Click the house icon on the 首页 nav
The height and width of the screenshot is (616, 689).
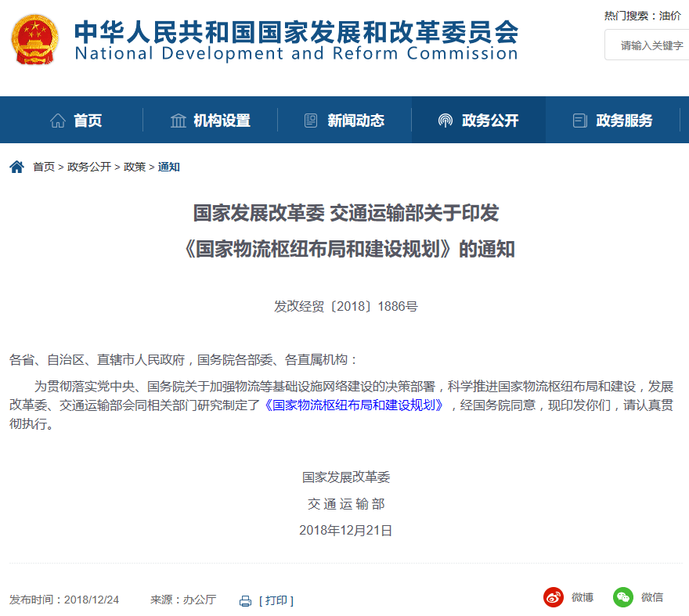(x=56, y=119)
